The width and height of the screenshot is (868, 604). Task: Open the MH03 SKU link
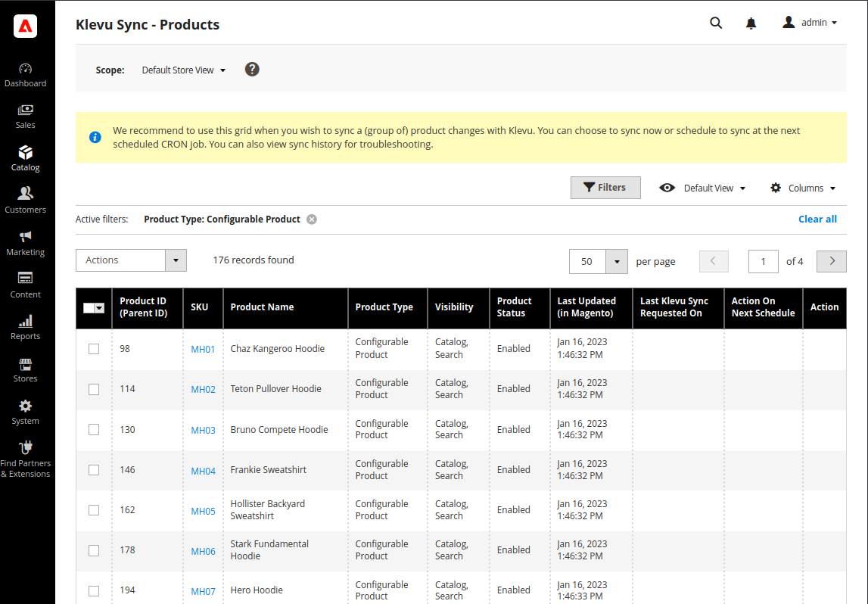tap(203, 430)
